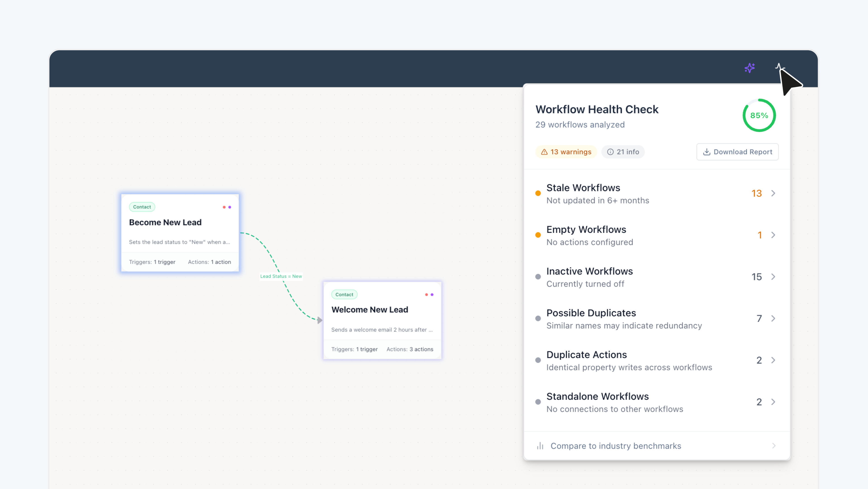Viewport: 868px width, 489px height.
Task: Click Standalone Workflows count 2
Action: click(x=759, y=402)
